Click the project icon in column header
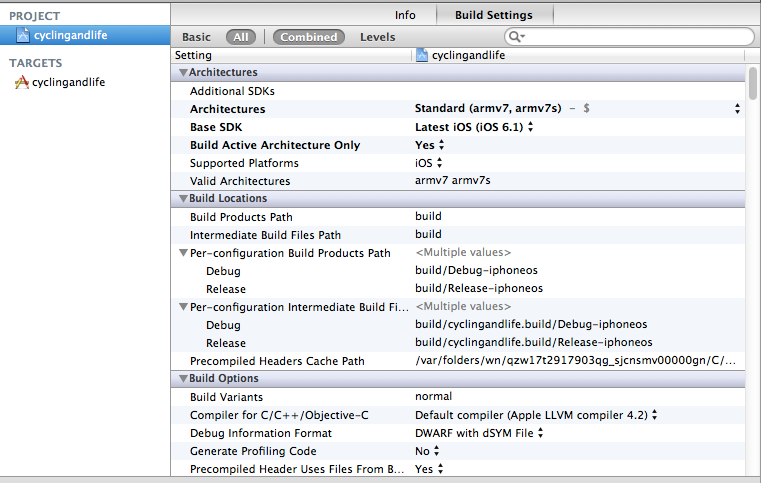 [422, 55]
